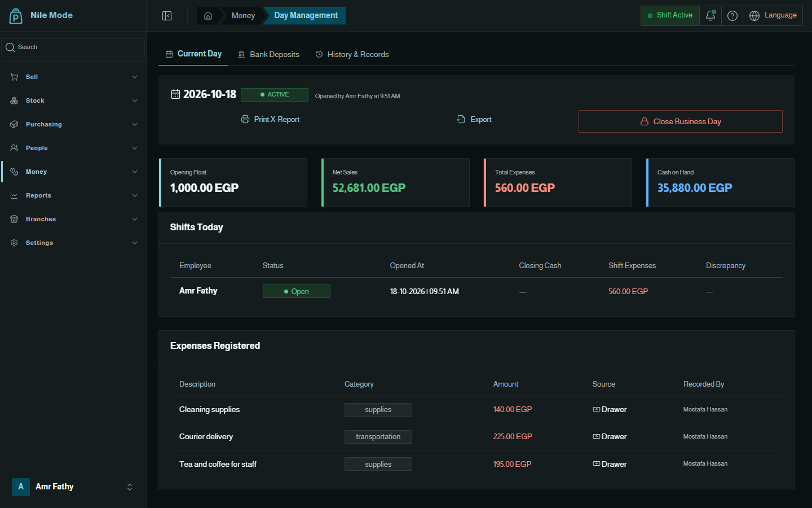Image resolution: width=812 pixels, height=508 pixels.
Task: Click the Money coins icon
Action: tap(14, 172)
